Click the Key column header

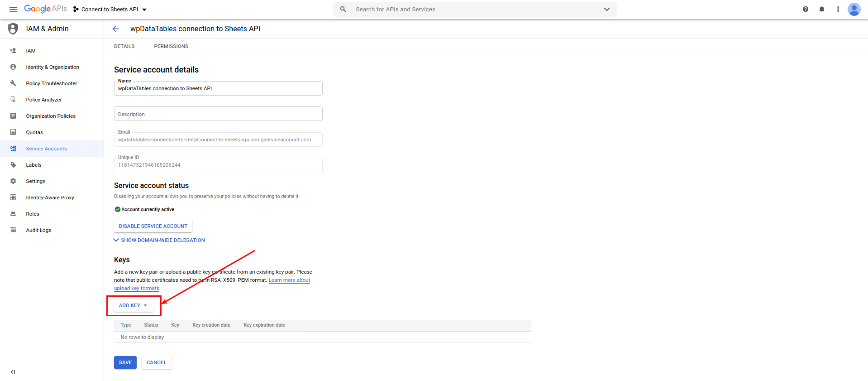pyautogui.click(x=175, y=325)
